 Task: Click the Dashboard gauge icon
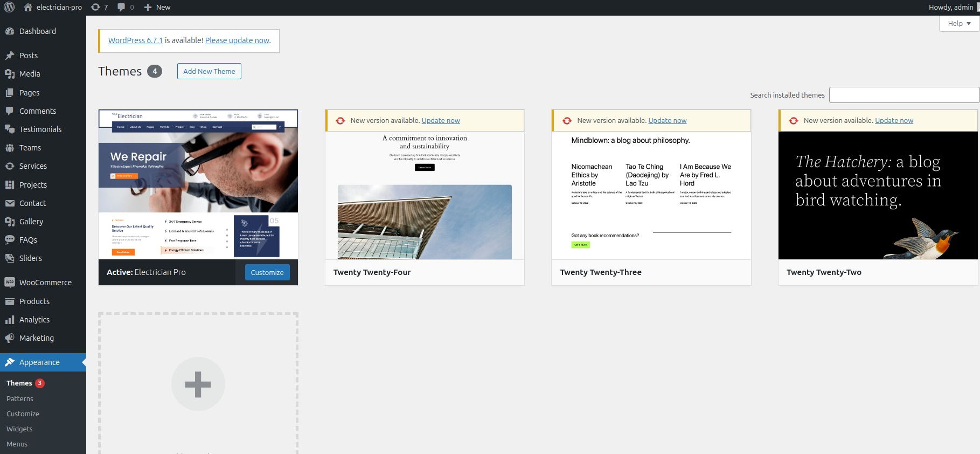pos(10,31)
